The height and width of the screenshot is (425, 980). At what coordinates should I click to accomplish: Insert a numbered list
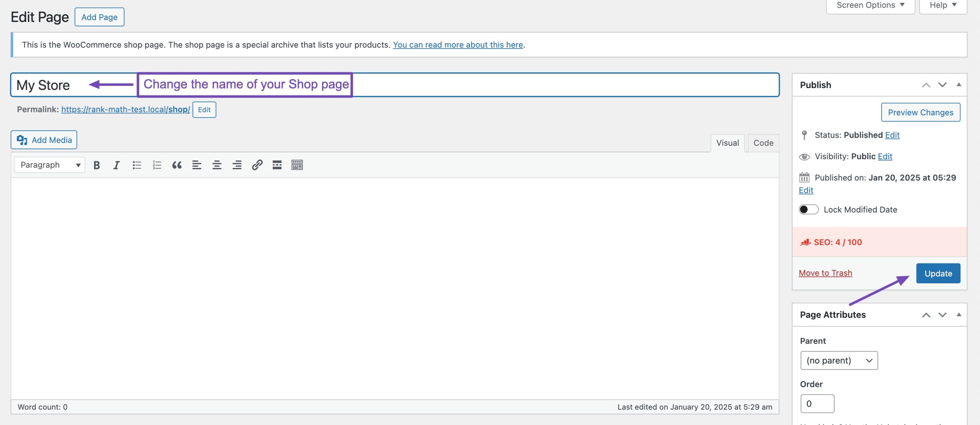157,165
